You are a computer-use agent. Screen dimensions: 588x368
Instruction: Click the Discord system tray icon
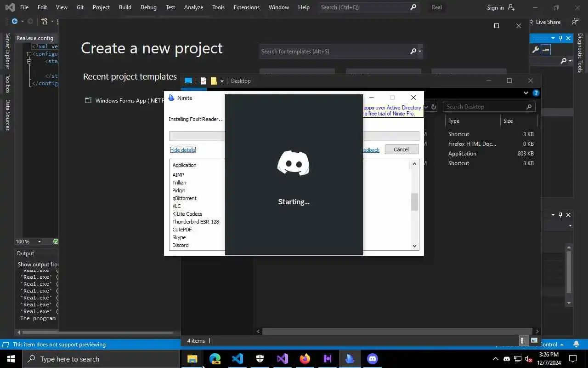pos(507,359)
